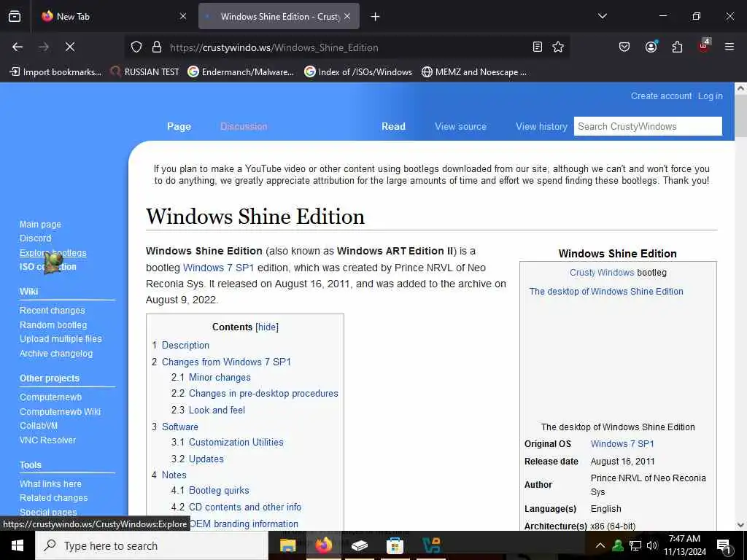The width and height of the screenshot is (747, 560).
Task: Jump to Customization Utilities section
Action: 236,442
